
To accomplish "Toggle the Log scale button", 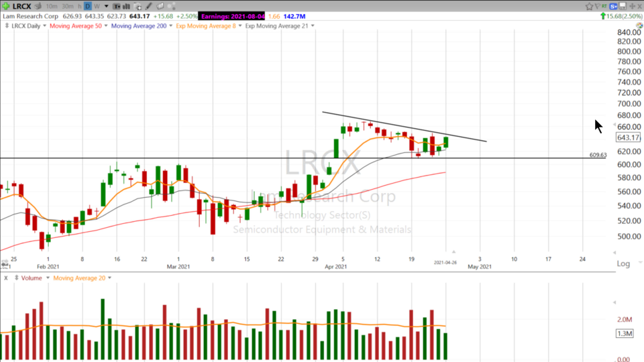I will (623, 263).
